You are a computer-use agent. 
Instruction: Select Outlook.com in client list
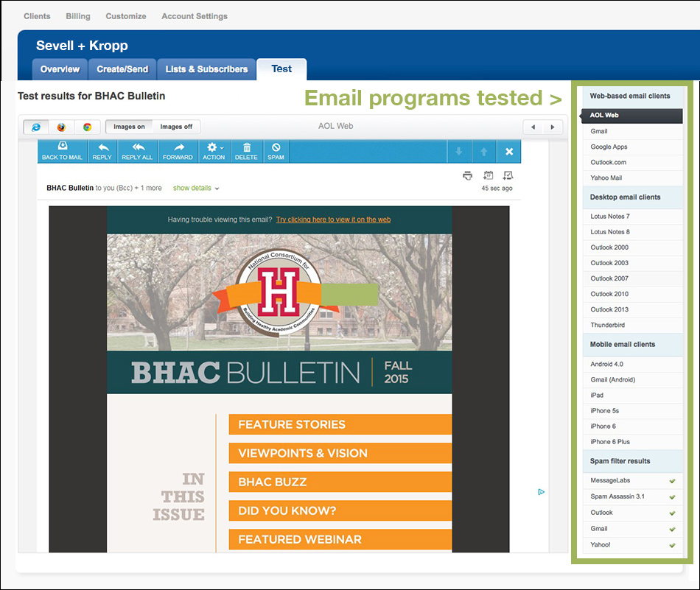(633, 163)
